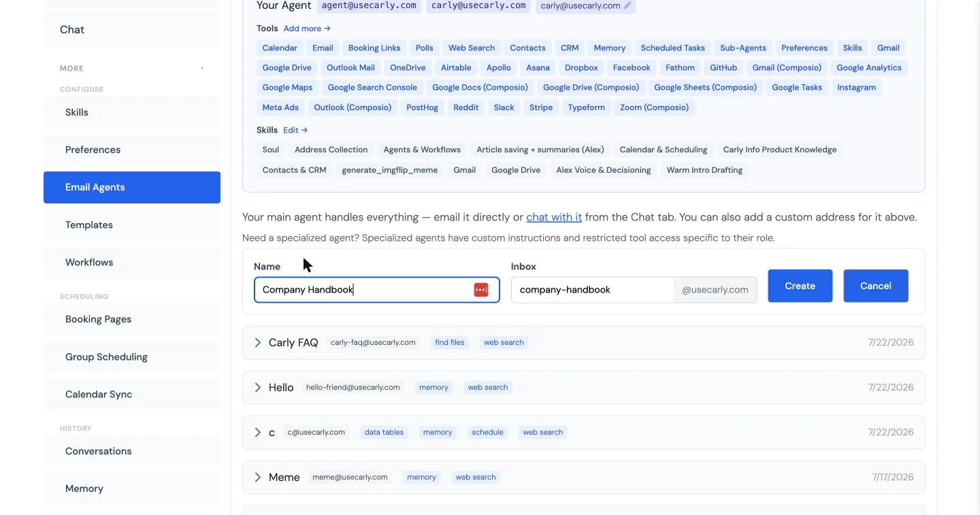980x515 pixels.
Task: Click the Create button
Action: click(x=800, y=286)
